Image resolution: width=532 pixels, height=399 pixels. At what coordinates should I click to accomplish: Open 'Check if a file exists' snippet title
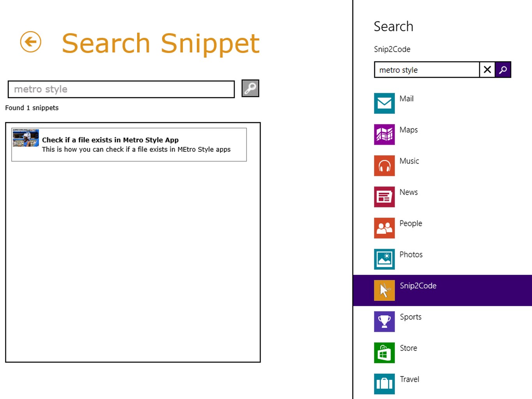[110, 140]
